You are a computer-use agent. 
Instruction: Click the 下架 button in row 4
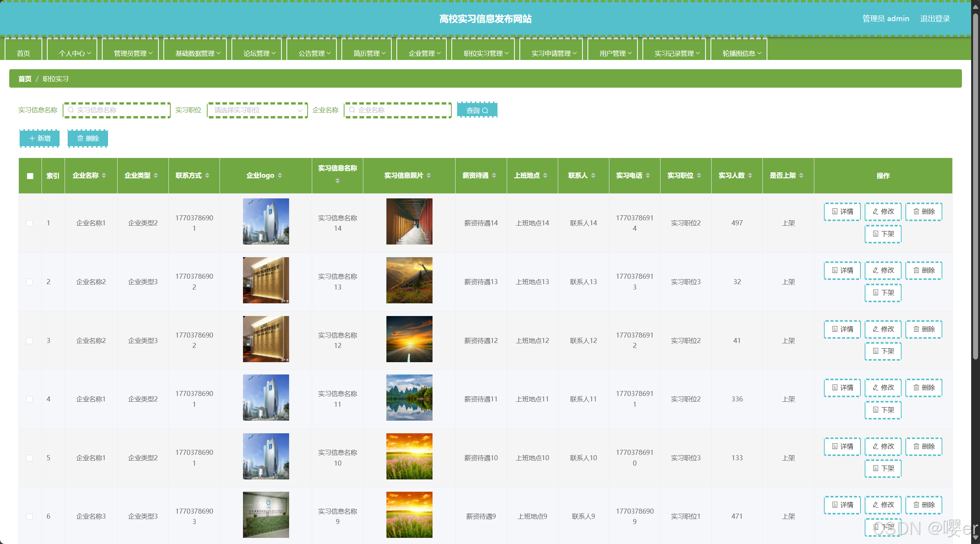coord(883,410)
